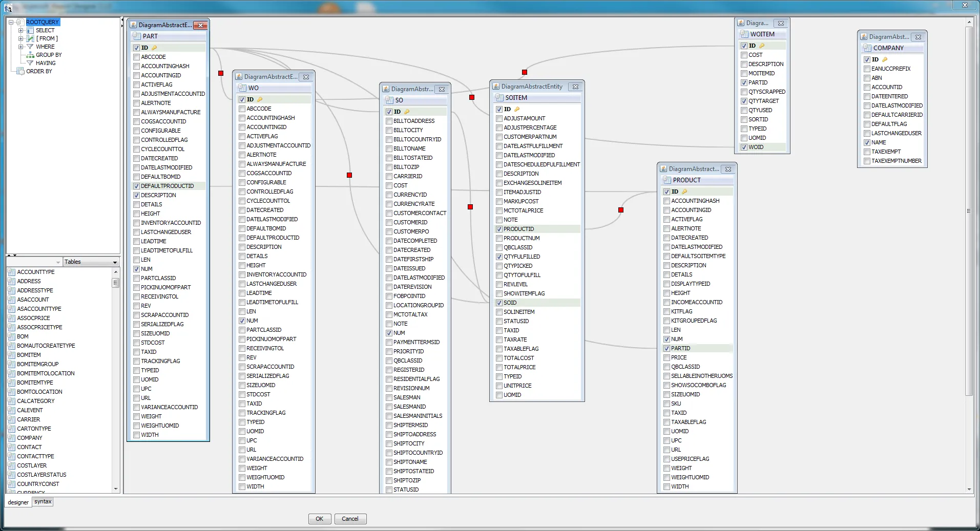Click the WO table header icon
The image size is (980, 531).
(x=242, y=88)
